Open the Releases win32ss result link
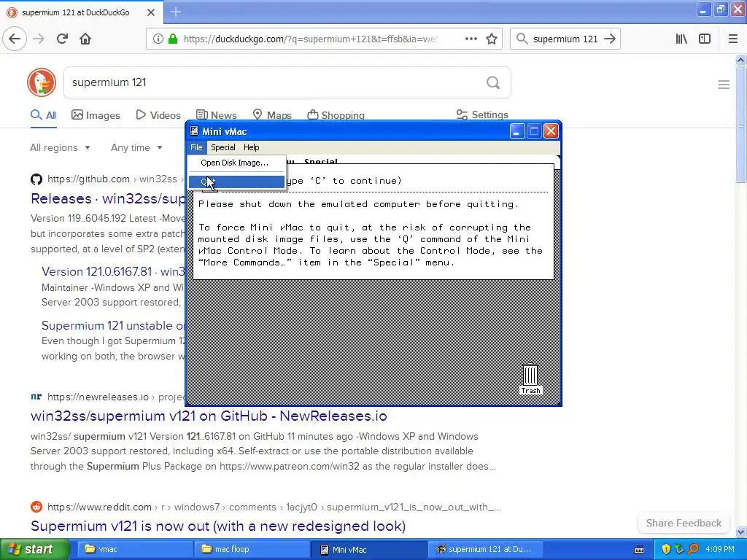Viewport: 747px width, 560px height. (108, 198)
